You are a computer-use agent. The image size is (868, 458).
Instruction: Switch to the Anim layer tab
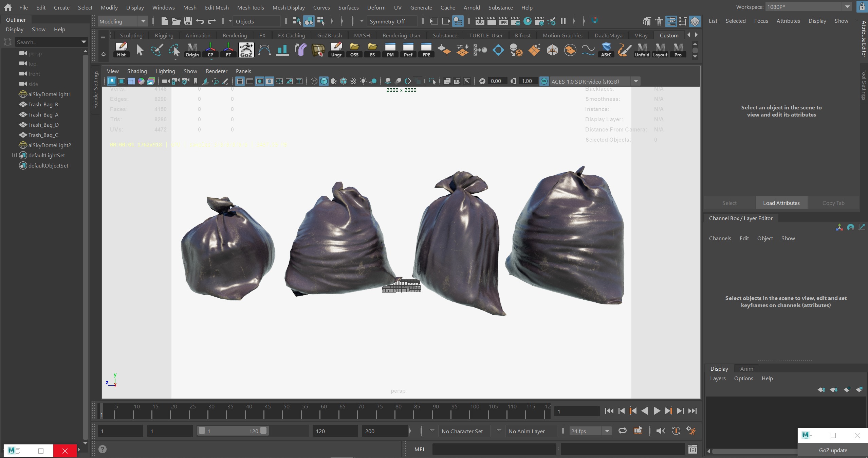746,369
